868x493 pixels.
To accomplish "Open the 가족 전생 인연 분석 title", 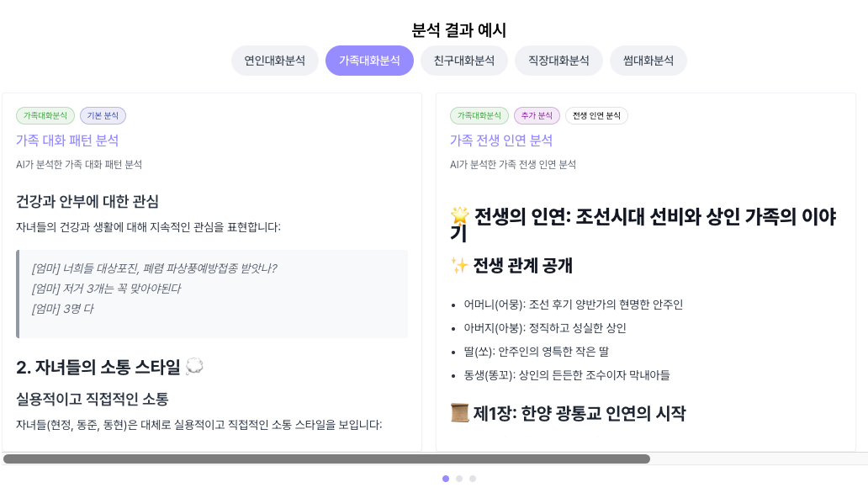I will (501, 140).
